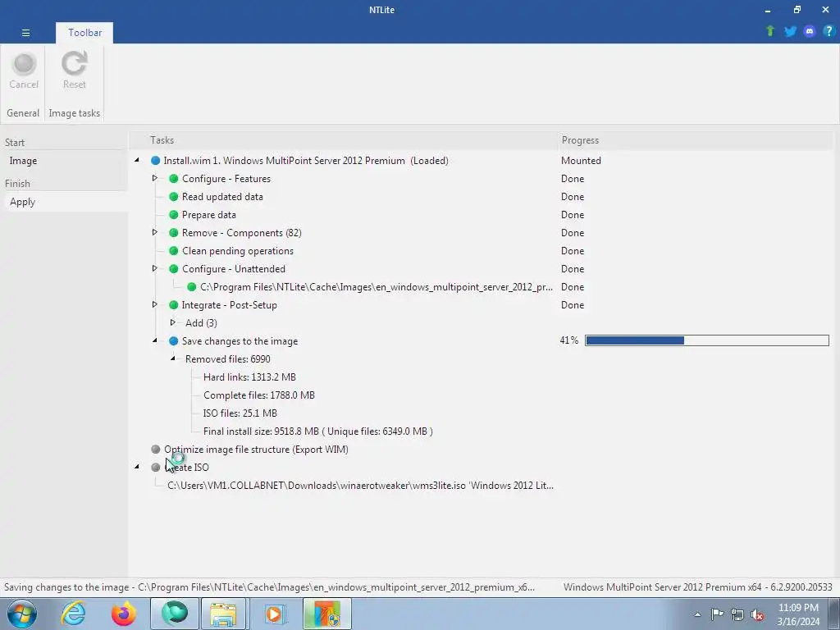Launch Internet Explorer from taskbar
Viewport: 840px width, 630px height.
point(73,614)
